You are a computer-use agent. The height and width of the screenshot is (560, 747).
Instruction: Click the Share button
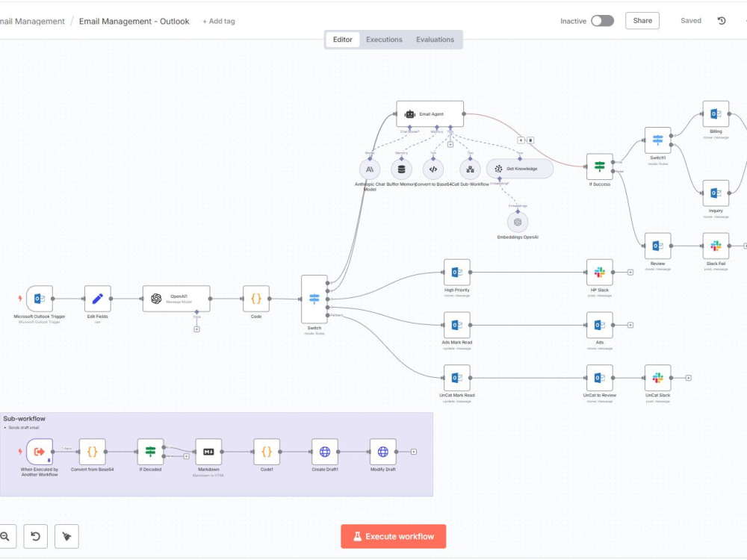point(642,21)
